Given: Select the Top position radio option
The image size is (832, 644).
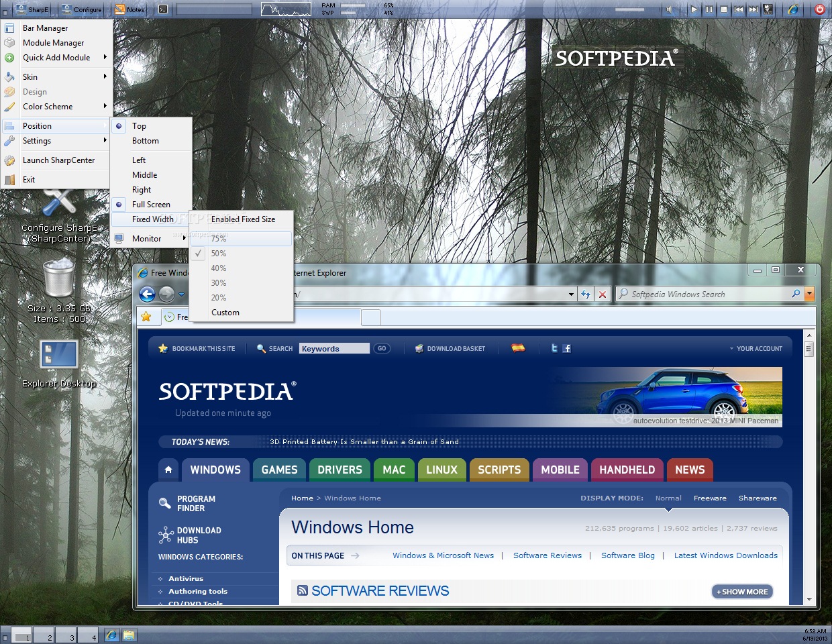Looking at the screenshot, I should pyautogui.click(x=151, y=126).
